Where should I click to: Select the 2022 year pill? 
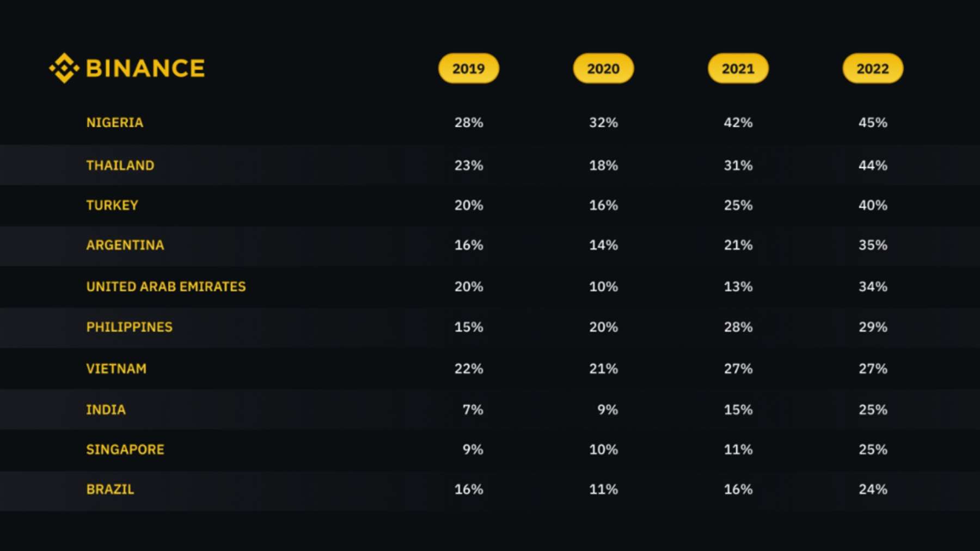[x=873, y=69]
